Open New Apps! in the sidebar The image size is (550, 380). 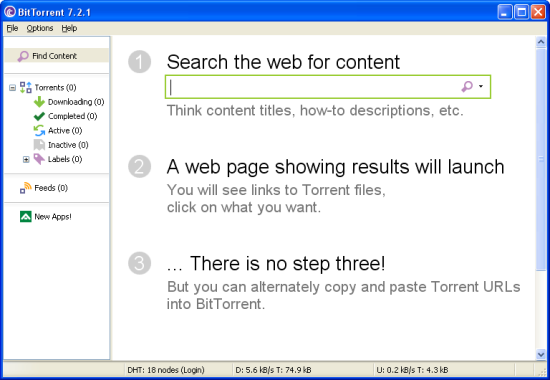point(53,217)
